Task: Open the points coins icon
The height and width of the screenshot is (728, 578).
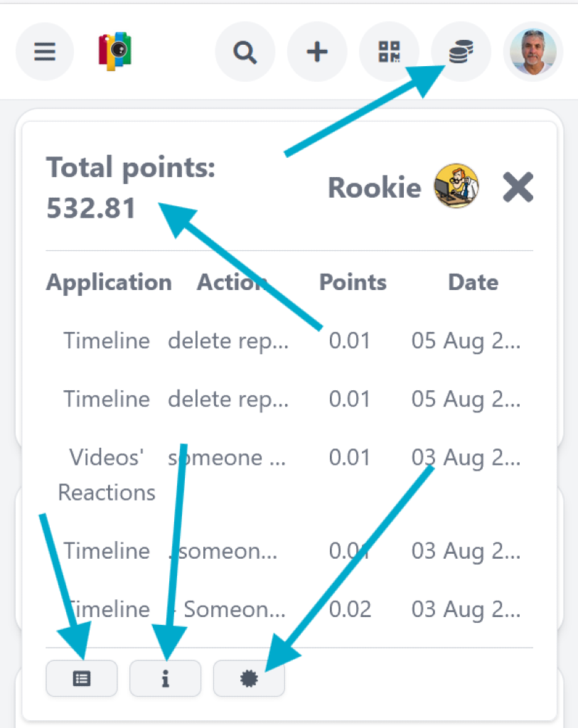Action: pyautogui.click(x=461, y=52)
